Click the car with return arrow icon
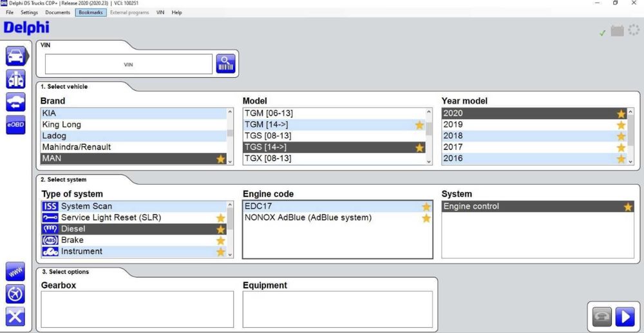The width and height of the screenshot is (644, 333). tap(15, 102)
